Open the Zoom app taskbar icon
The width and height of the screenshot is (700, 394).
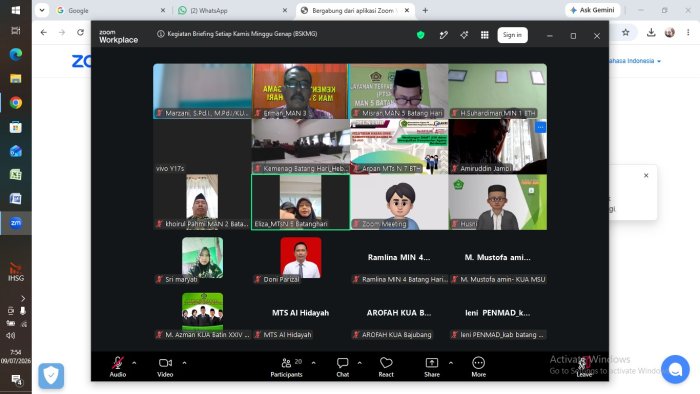16,223
